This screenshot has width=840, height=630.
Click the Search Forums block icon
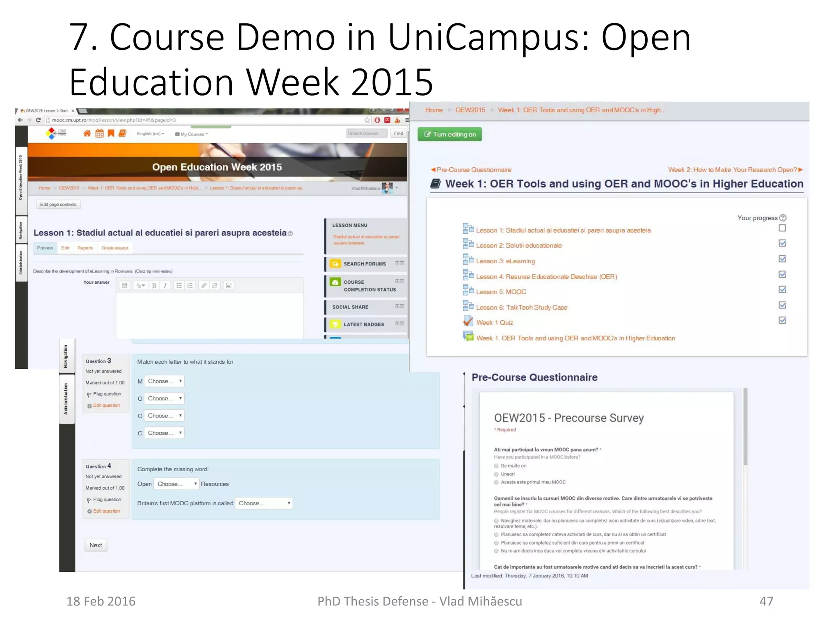click(335, 264)
